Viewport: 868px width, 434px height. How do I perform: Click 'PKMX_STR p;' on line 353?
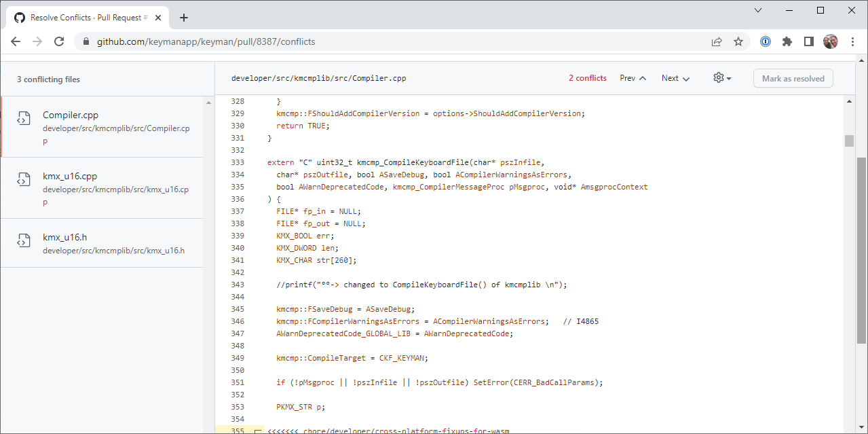click(301, 407)
